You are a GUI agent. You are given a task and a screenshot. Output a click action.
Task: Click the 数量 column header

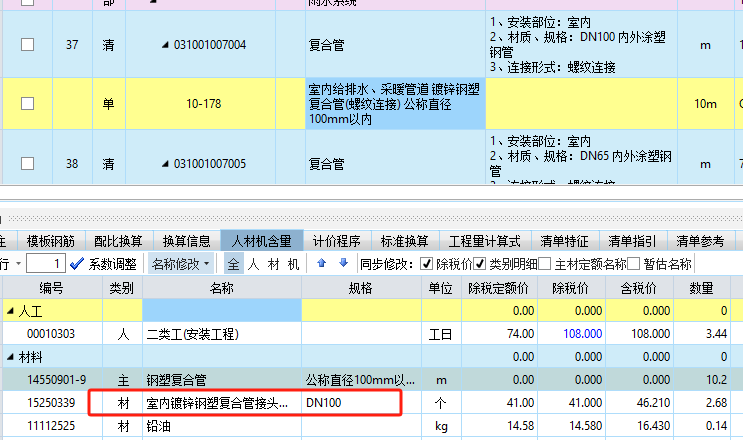point(702,288)
